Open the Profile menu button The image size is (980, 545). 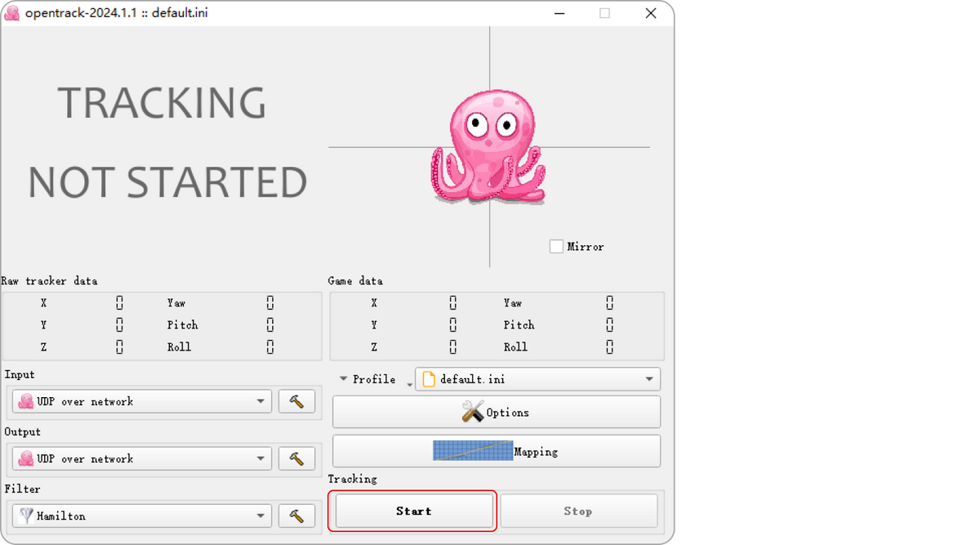(x=367, y=379)
